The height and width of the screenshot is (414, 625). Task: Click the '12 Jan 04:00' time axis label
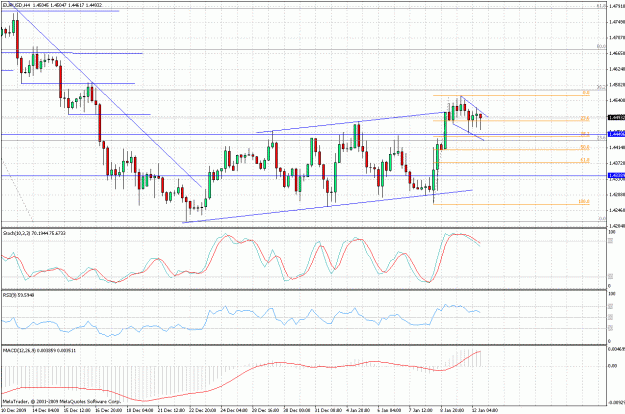coord(485,410)
